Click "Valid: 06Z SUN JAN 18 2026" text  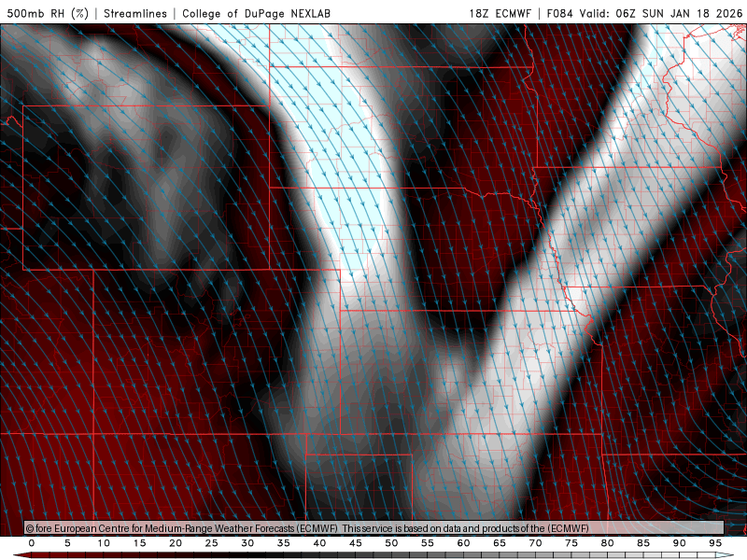661,13
